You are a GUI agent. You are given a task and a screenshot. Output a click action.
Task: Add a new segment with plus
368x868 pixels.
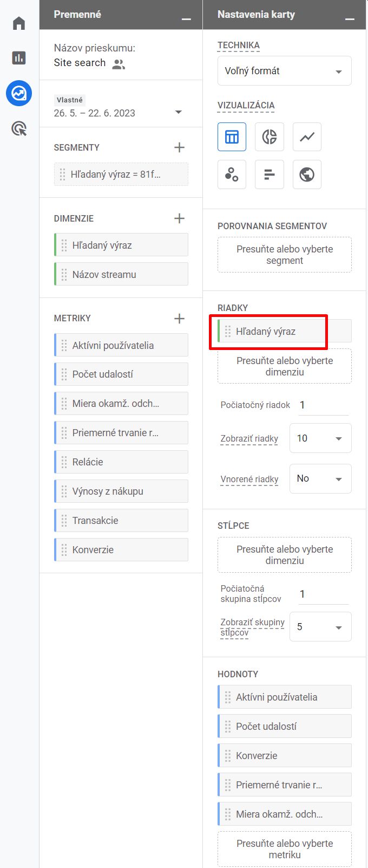[x=180, y=147]
